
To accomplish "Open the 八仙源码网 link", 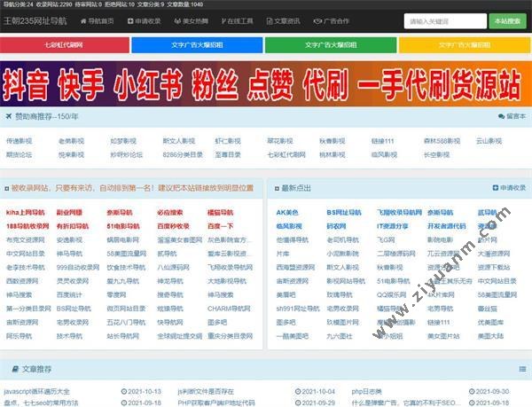I will point(173,267).
